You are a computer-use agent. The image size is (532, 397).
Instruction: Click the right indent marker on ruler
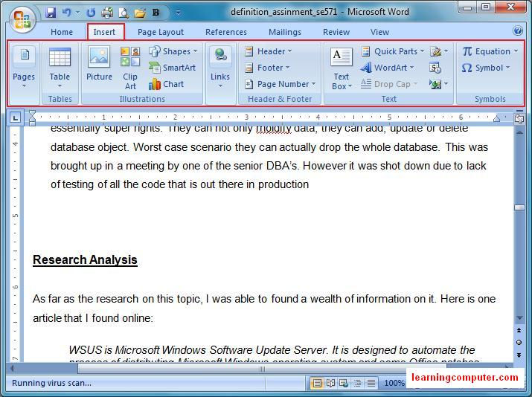pos(497,118)
